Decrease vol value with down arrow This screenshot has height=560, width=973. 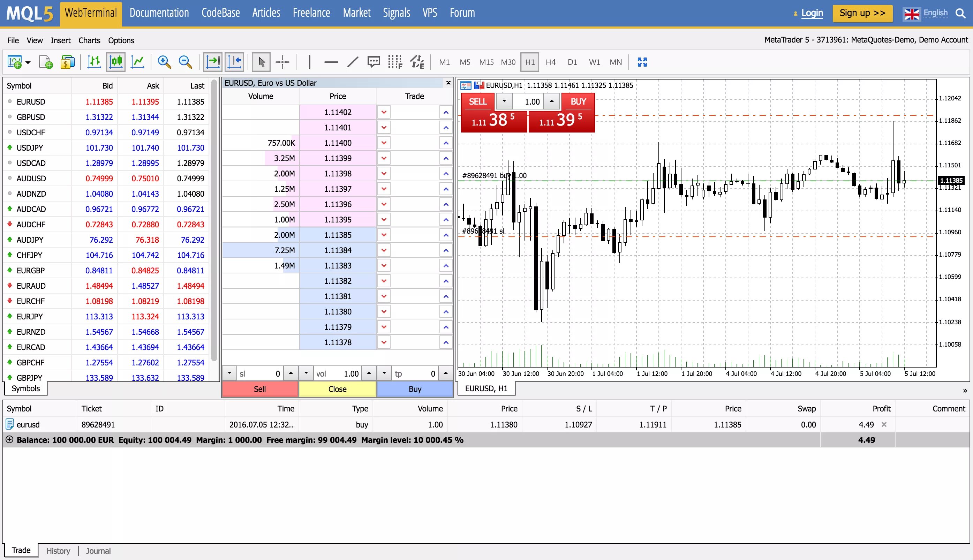306,373
